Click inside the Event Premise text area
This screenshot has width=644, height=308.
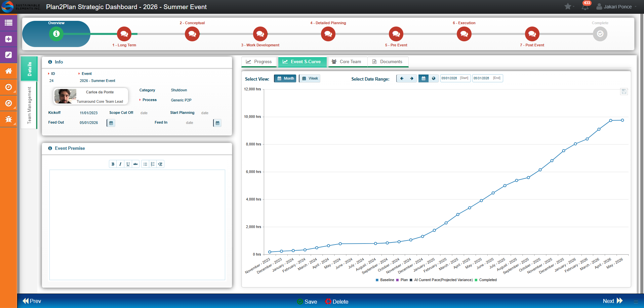pyautogui.click(x=137, y=225)
